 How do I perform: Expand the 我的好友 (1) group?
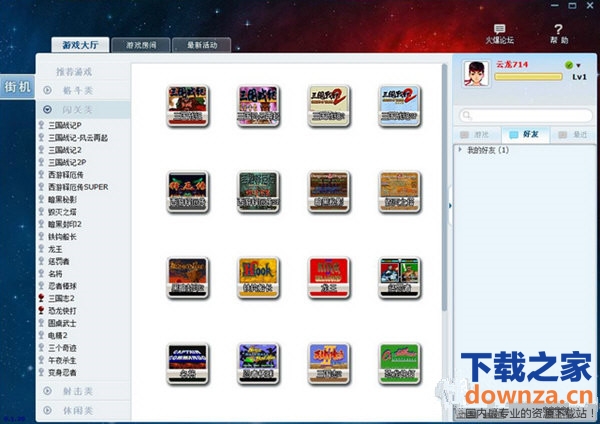coord(484,150)
